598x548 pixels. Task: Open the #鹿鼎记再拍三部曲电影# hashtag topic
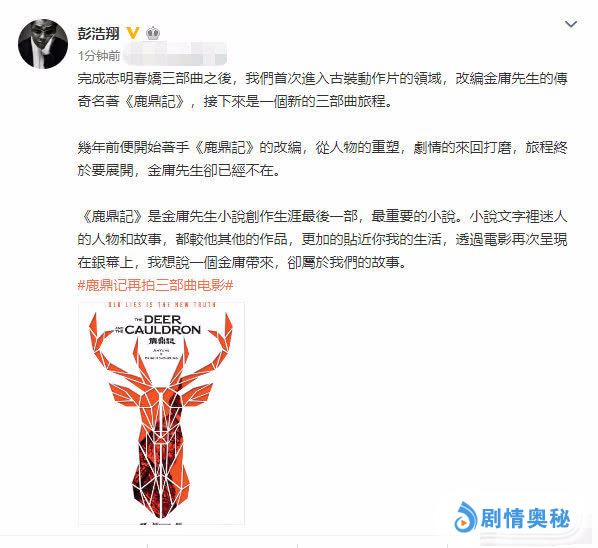(155, 285)
